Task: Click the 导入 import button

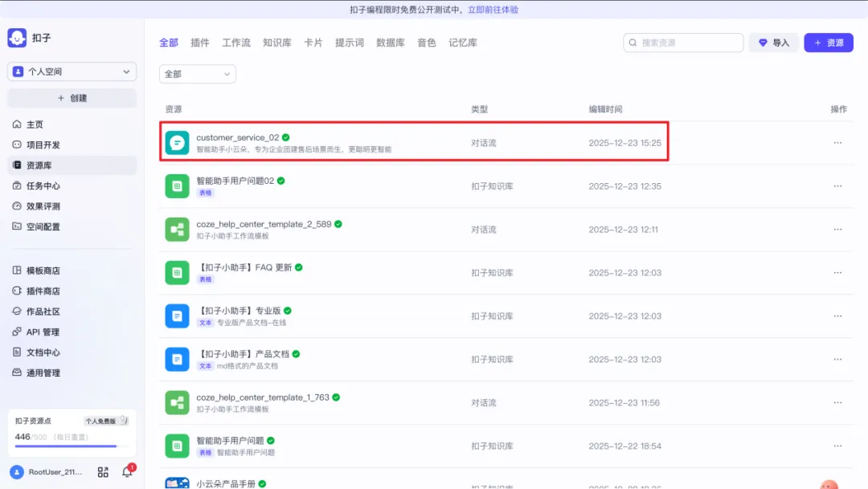Action: (774, 43)
